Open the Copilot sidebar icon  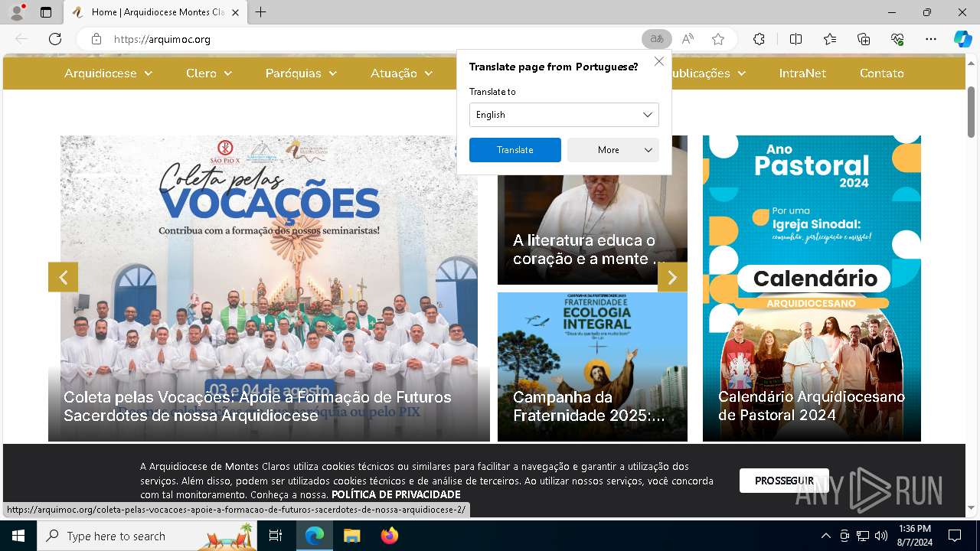pos(962,39)
